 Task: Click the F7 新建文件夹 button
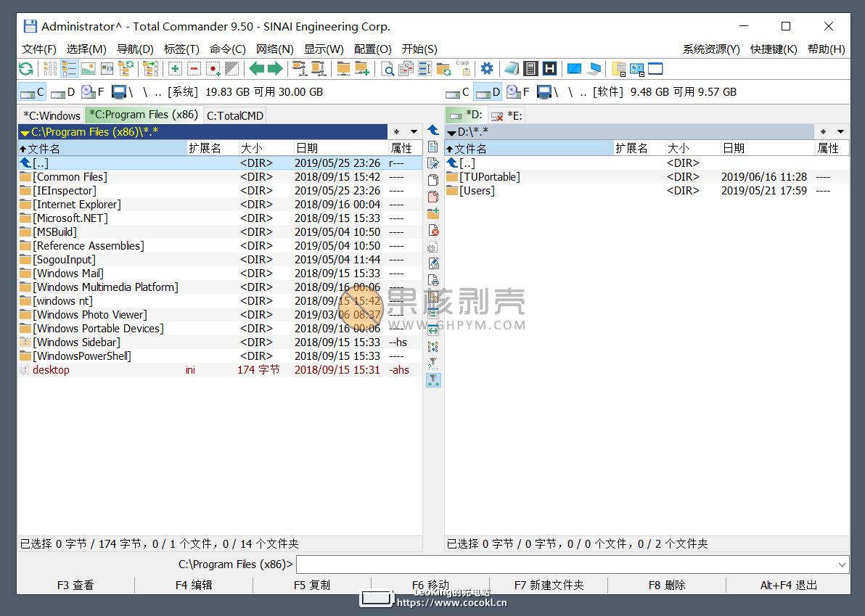click(x=549, y=585)
